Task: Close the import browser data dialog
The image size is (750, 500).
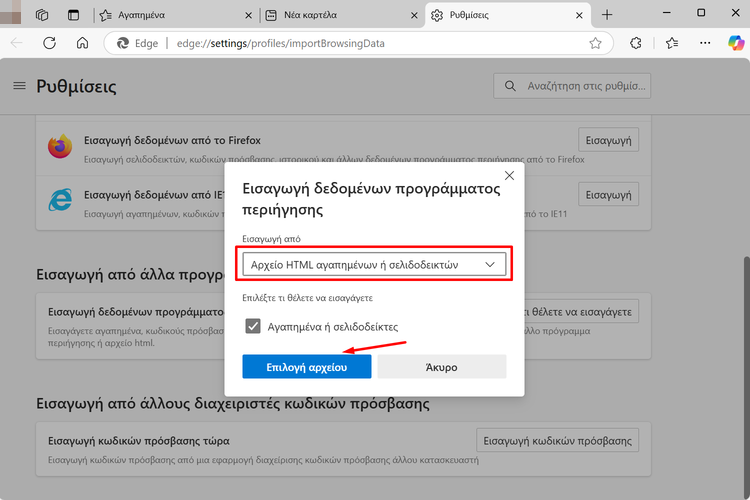Action: pos(509,175)
